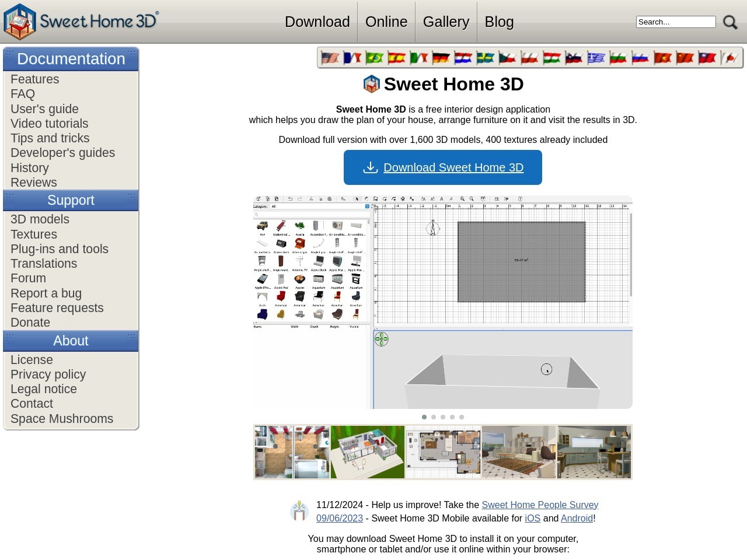Select the fifth slideshow dot

tap(462, 417)
